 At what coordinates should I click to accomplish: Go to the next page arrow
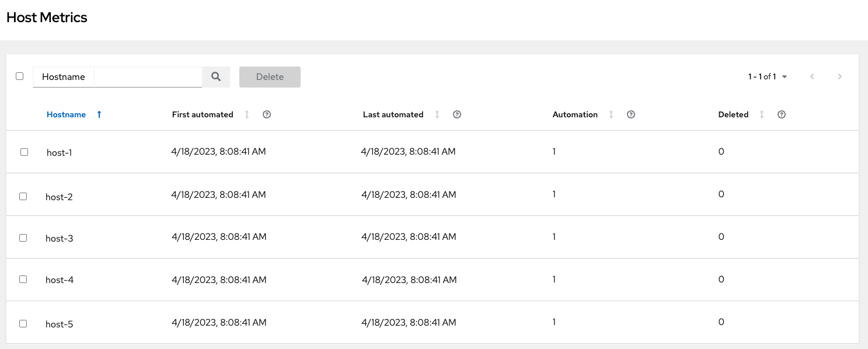coord(839,76)
